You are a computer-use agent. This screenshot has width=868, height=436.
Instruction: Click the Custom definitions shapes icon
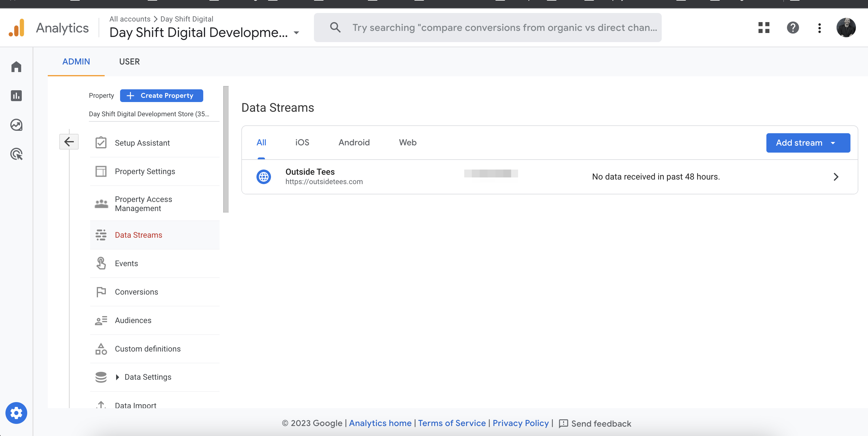101,348
